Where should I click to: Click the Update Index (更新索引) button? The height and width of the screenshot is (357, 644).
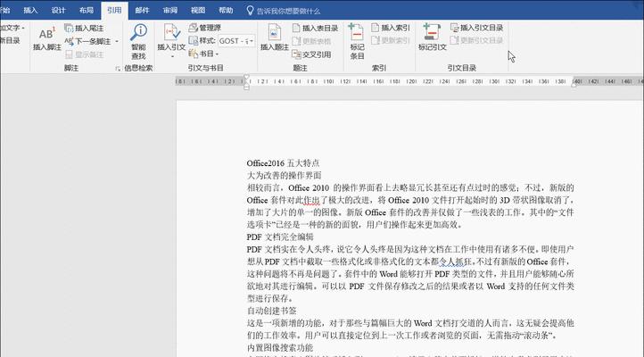390,40
